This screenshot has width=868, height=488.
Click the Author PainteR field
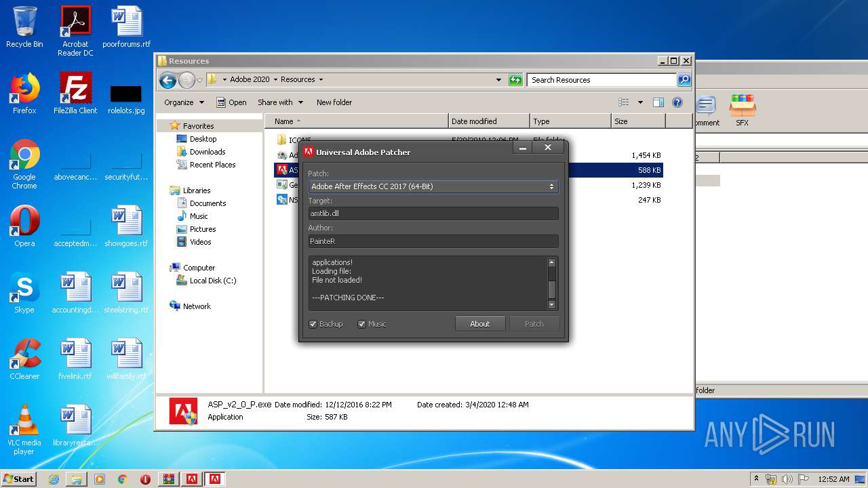pos(433,241)
